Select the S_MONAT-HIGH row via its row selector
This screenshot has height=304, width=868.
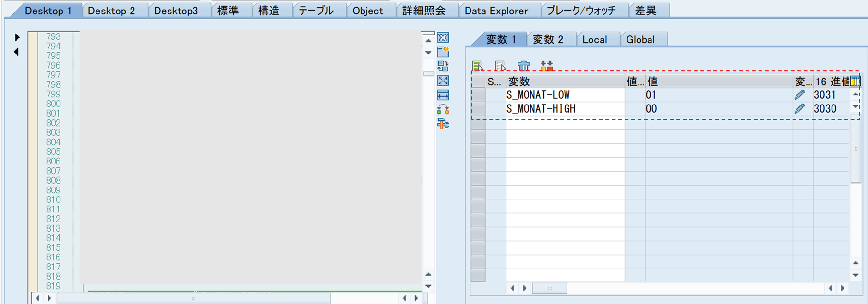click(478, 109)
